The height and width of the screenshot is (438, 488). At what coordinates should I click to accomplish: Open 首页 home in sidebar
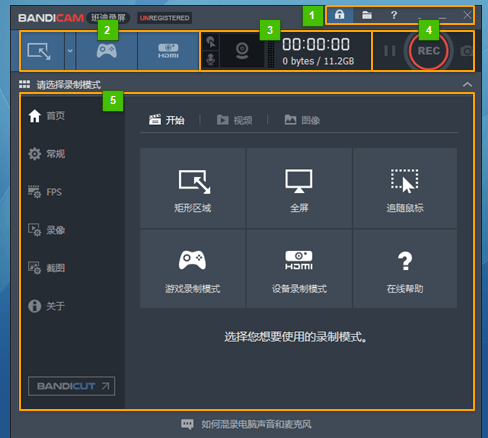tap(47, 116)
